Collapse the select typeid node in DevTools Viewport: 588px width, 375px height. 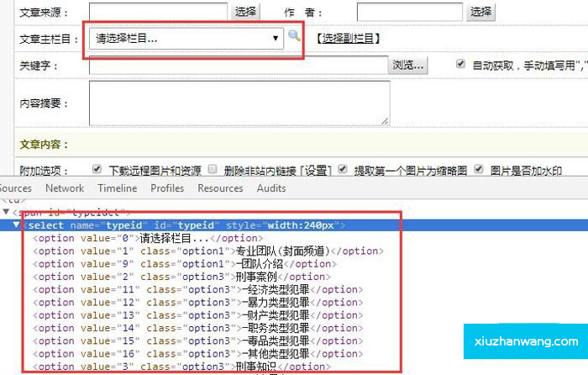click(18, 225)
